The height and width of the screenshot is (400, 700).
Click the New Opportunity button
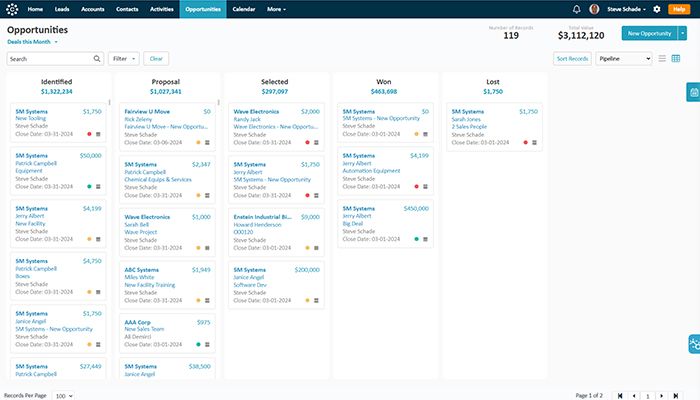click(647, 34)
